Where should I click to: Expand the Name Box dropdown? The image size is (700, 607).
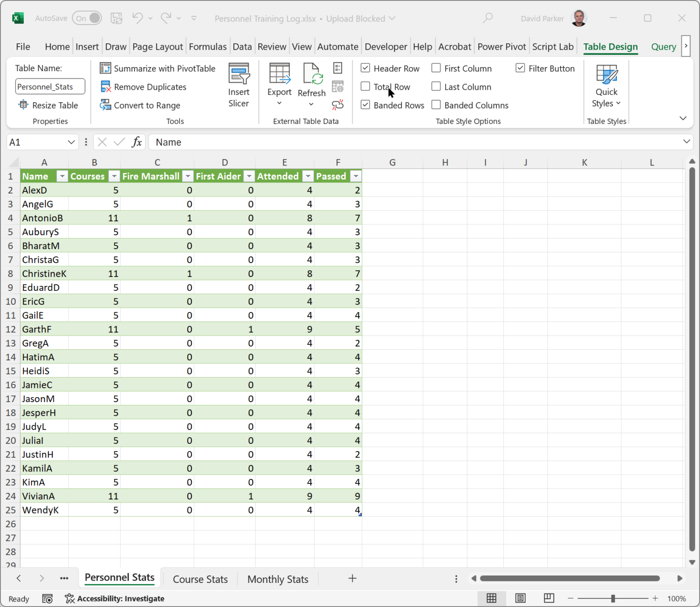(x=71, y=142)
